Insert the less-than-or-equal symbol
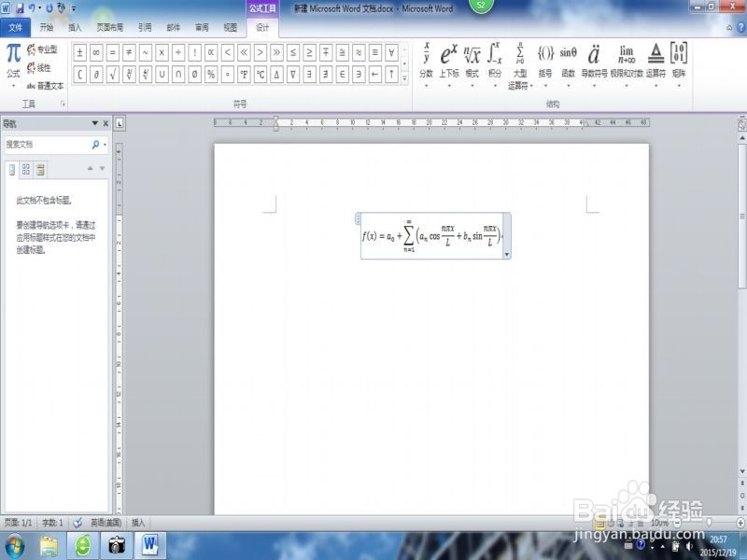Screen dimensions: 747x560 pos(293,52)
